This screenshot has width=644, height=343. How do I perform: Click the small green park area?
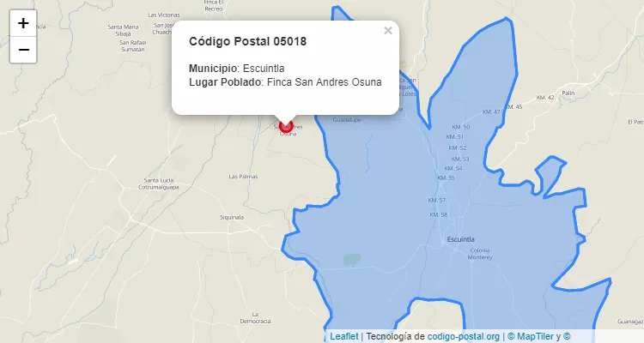352,260
